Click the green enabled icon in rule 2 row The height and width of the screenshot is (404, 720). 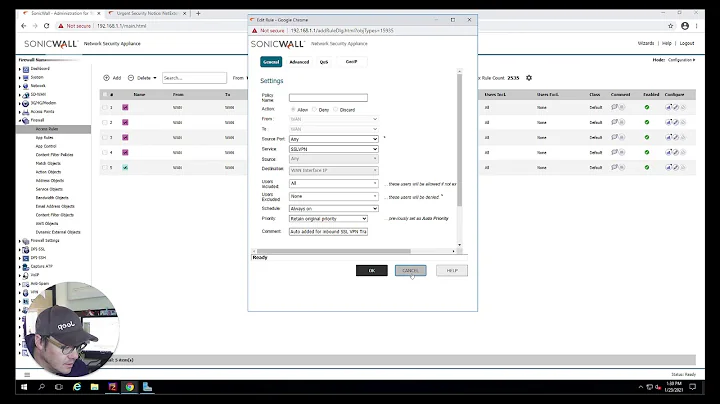647,122
